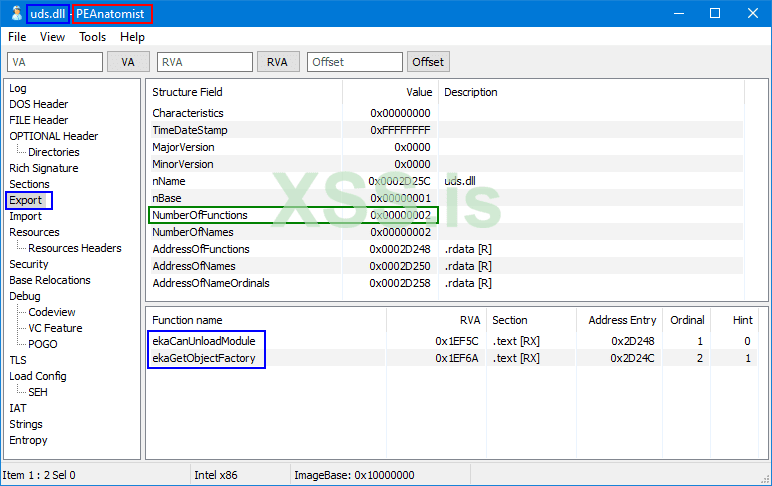The width and height of the screenshot is (772, 486).
Task: Click the 0x1EF5C RVA value
Action: (456, 341)
